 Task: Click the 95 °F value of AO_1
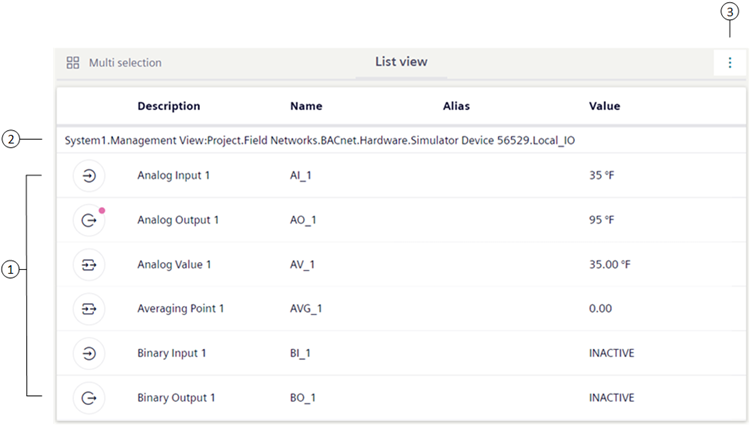pyautogui.click(x=603, y=220)
